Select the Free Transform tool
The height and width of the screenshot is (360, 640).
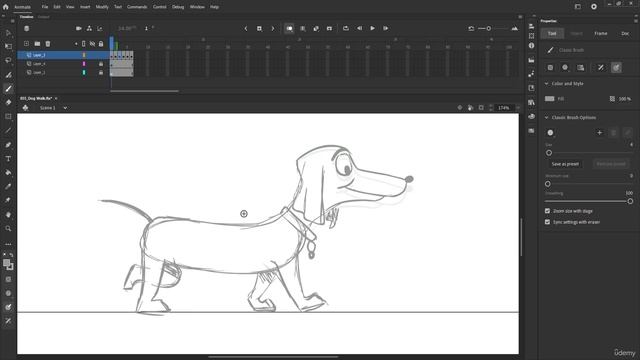(x=8, y=47)
